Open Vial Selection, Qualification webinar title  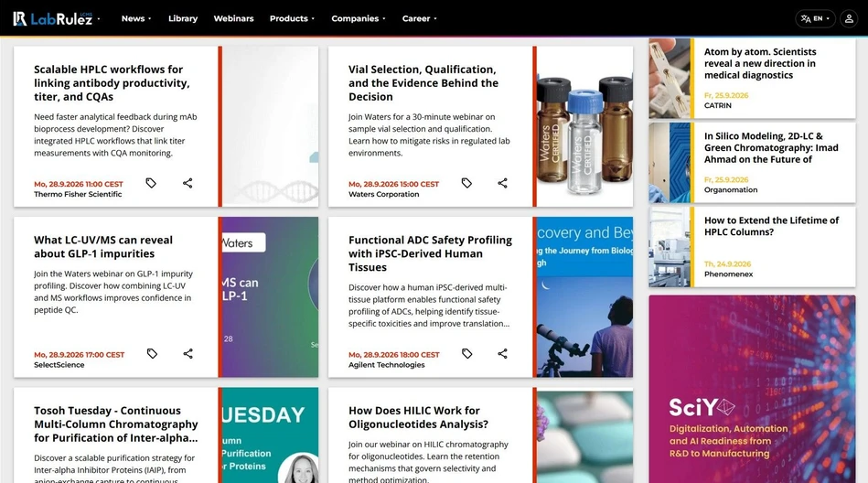pos(423,83)
